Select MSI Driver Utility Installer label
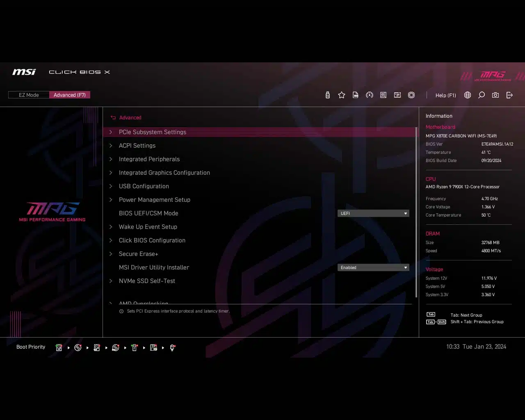This screenshot has height=420, width=525. coord(154,267)
